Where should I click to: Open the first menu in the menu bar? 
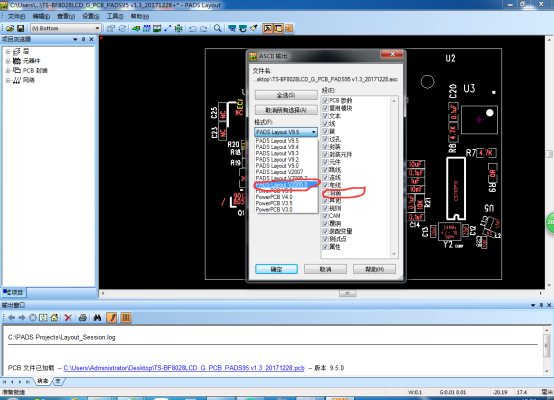(16, 16)
